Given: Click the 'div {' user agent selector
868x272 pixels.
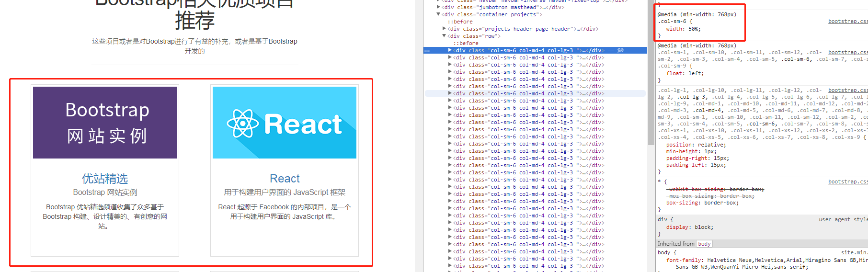Looking at the screenshot, I should point(665,219).
